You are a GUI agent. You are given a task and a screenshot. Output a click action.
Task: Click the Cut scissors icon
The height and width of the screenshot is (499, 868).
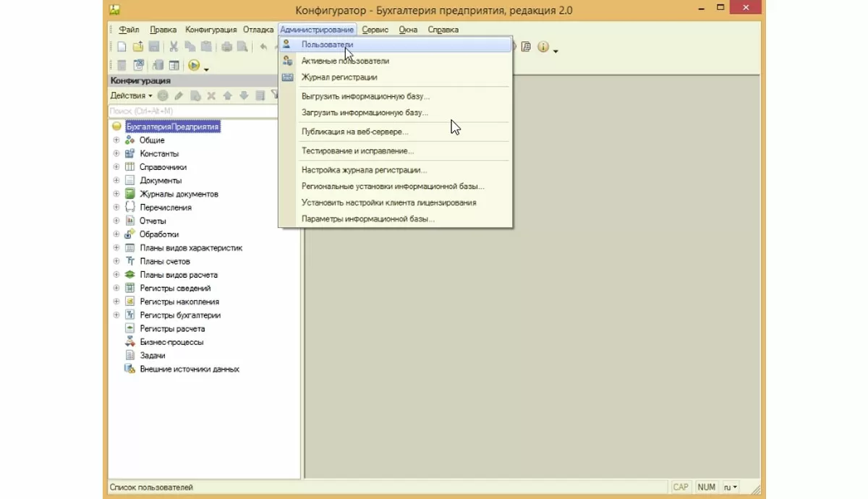[x=174, y=47]
